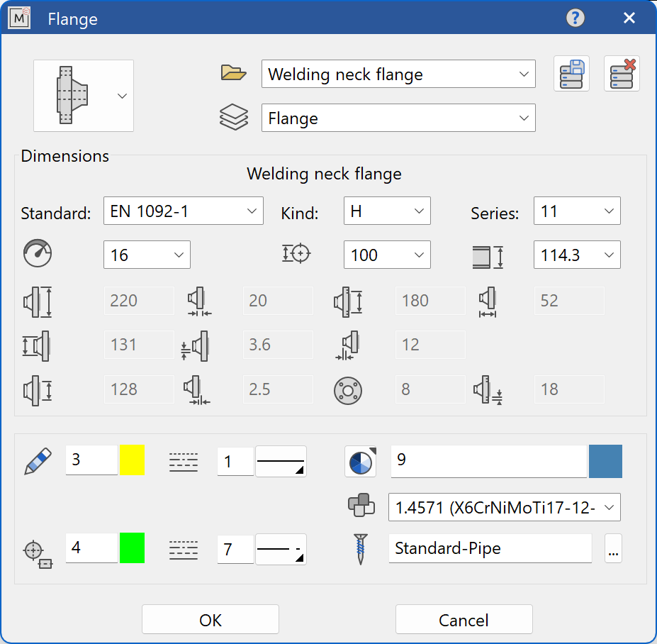The height and width of the screenshot is (644, 657).
Task: Open the Kind H dropdown
Action: click(387, 211)
